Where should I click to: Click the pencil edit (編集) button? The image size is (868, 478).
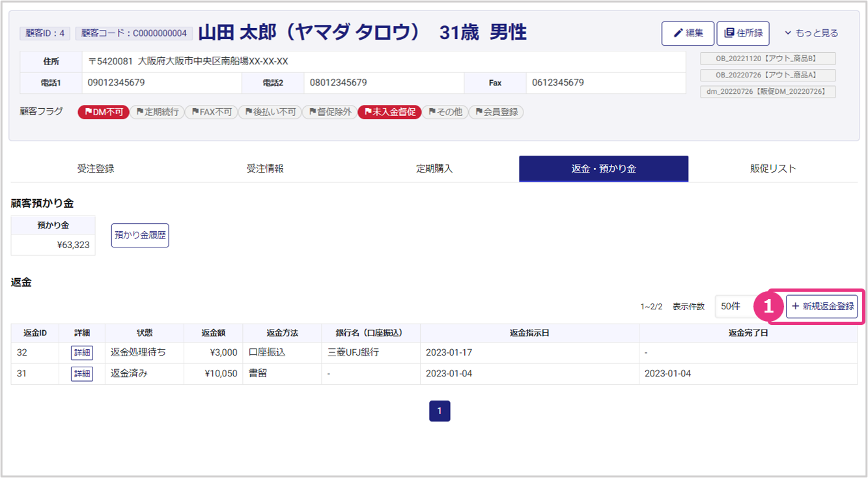pyautogui.click(x=688, y=33)
